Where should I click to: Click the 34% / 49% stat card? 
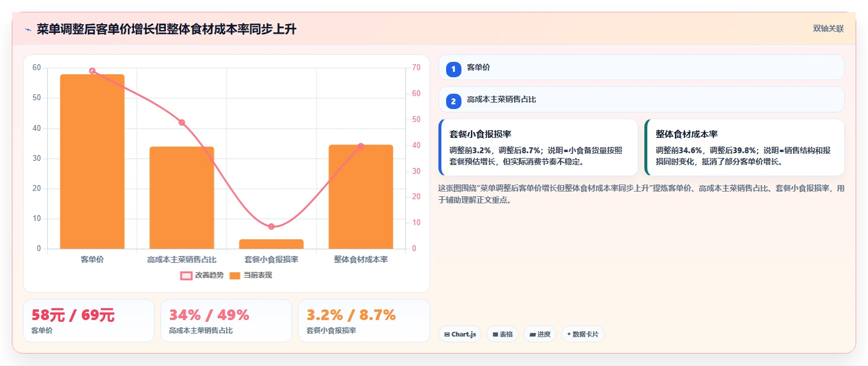(226, 321)
